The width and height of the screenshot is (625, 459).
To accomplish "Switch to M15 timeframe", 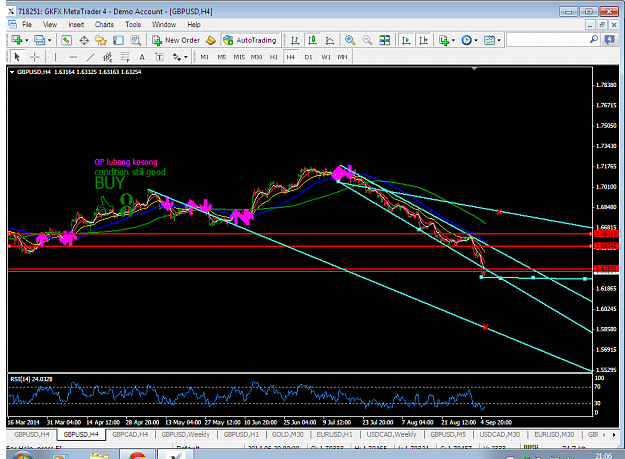I will [239, 57].
